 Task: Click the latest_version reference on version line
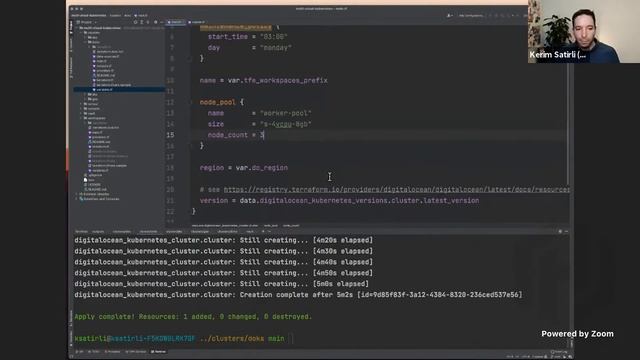pos(451,200)
